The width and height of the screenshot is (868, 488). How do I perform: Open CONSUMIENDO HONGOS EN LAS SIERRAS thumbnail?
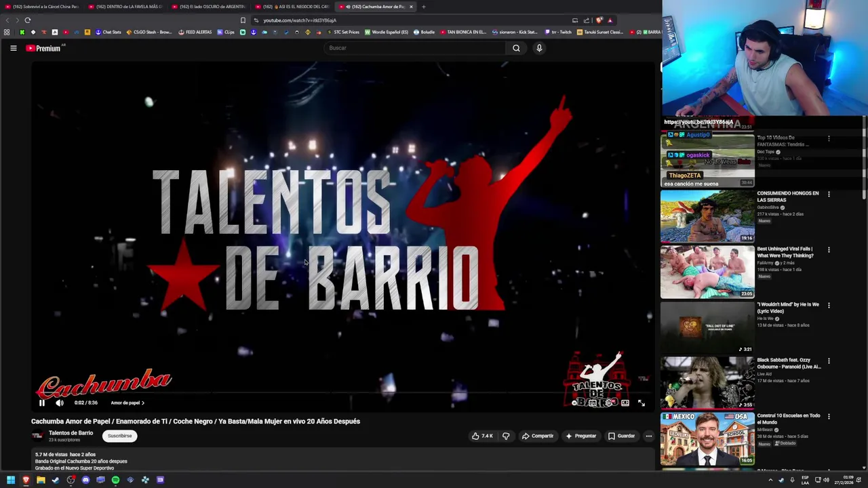[x=707, y=216]
